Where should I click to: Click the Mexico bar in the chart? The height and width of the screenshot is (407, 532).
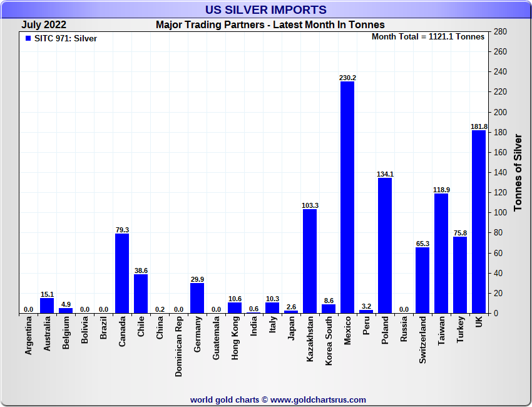(x=347, y=197)
